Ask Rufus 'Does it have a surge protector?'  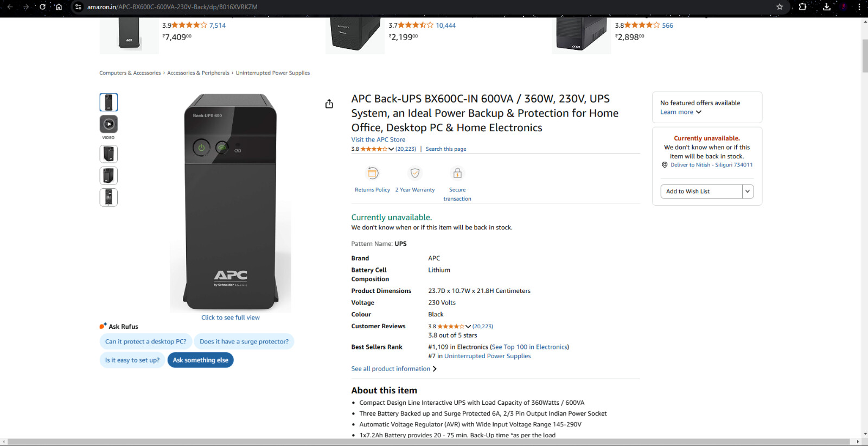point(244,342)
